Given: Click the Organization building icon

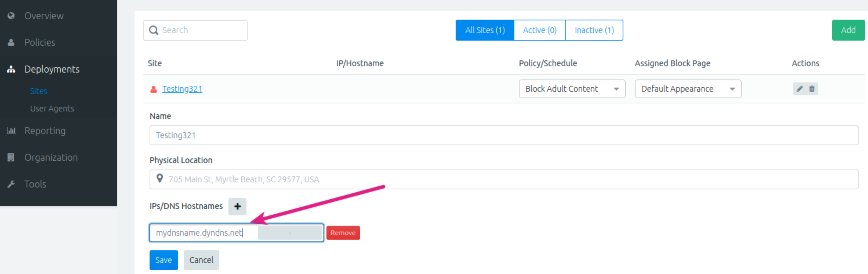Looking at the screenshot, I should [11, 157].
